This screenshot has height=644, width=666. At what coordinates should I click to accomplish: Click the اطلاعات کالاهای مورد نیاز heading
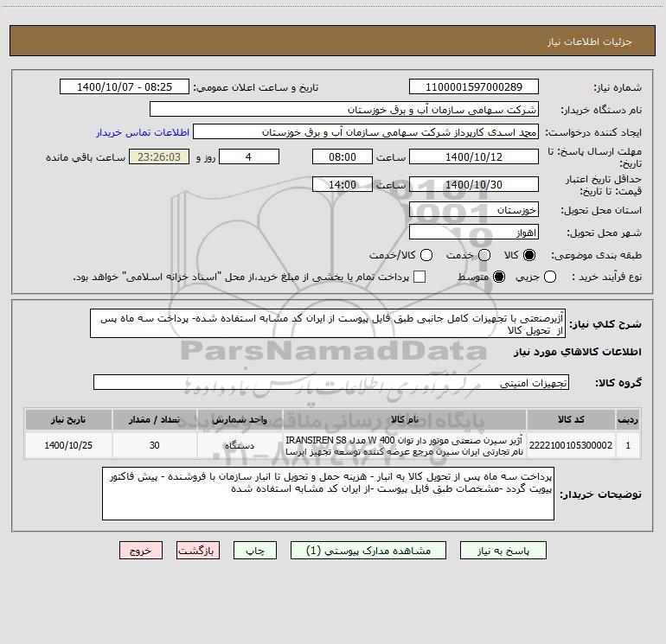coord(578,352)
